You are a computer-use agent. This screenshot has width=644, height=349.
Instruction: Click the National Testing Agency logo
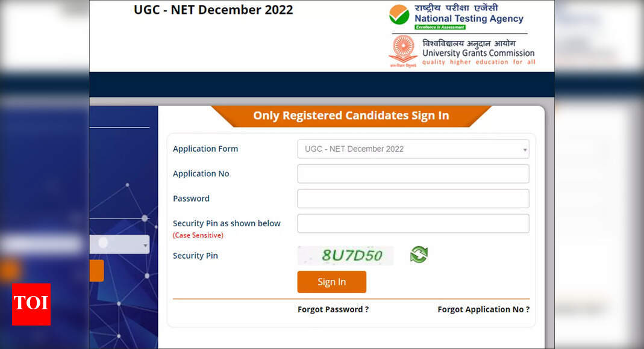click(399, 15)
